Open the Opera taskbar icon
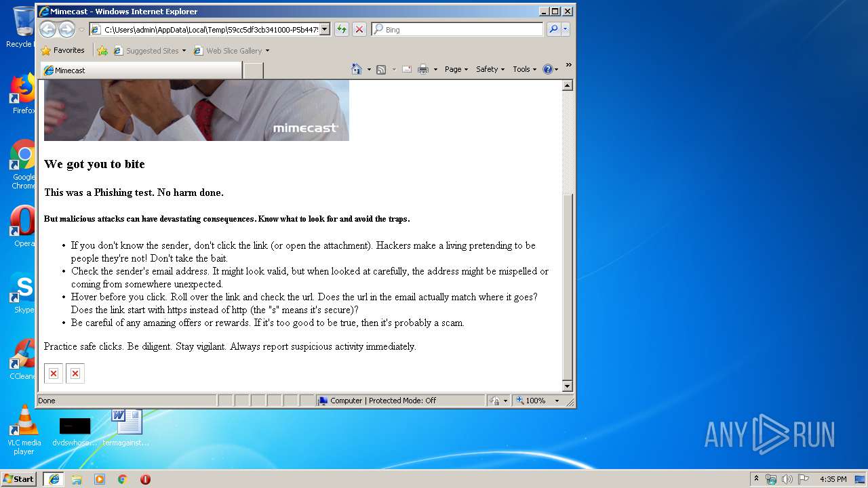Screen dimensions: 868x488 [145, 479]
